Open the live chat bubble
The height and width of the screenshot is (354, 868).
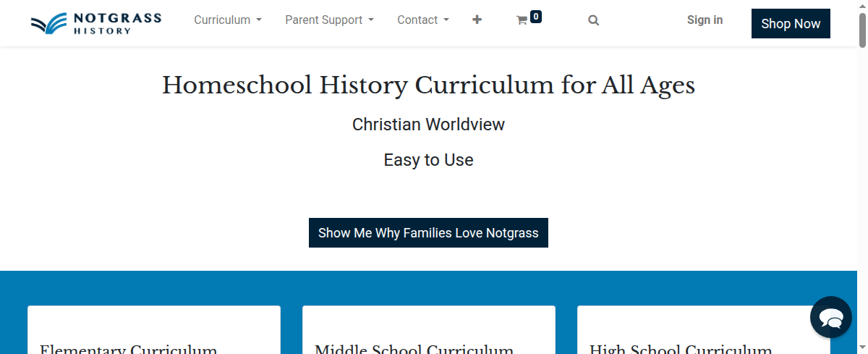coord(831,317)
